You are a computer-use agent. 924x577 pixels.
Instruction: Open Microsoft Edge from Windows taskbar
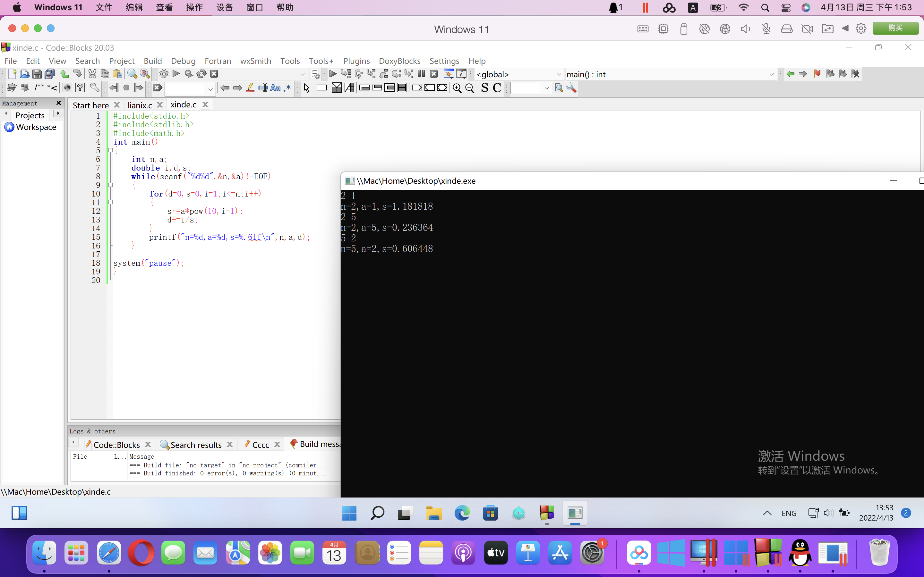[462, 513]
